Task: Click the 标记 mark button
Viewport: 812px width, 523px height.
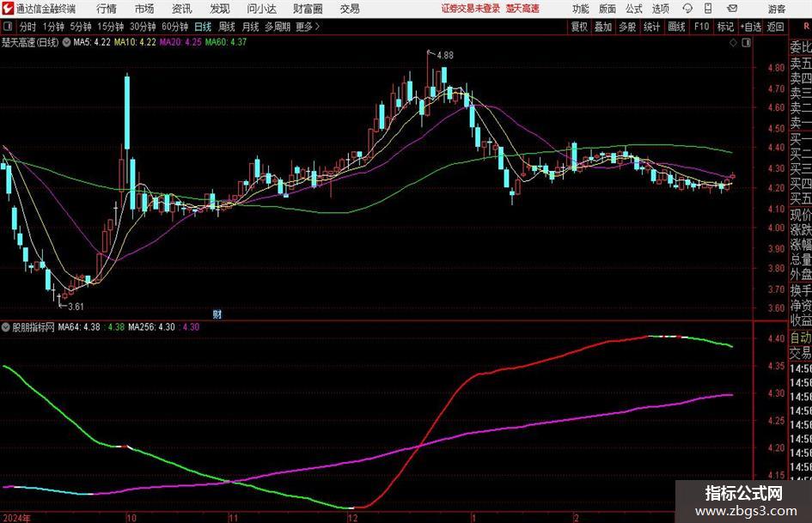Action: (725, 27)
